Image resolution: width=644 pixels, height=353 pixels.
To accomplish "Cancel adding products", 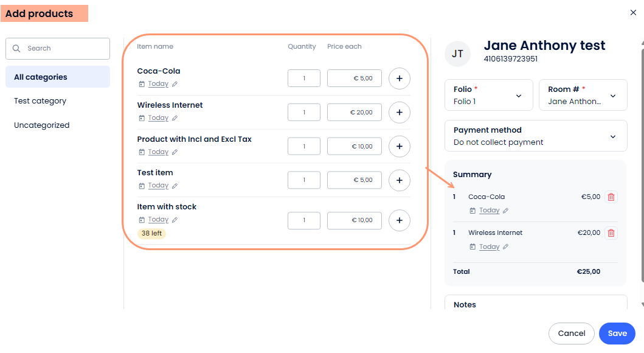I will pos(571,334).
